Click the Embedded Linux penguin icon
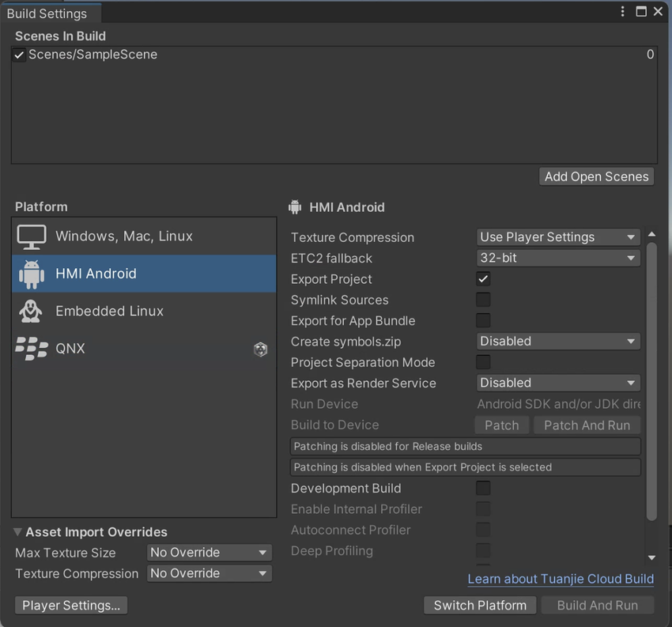Screen dimensions: 672x627 [31, 311]
